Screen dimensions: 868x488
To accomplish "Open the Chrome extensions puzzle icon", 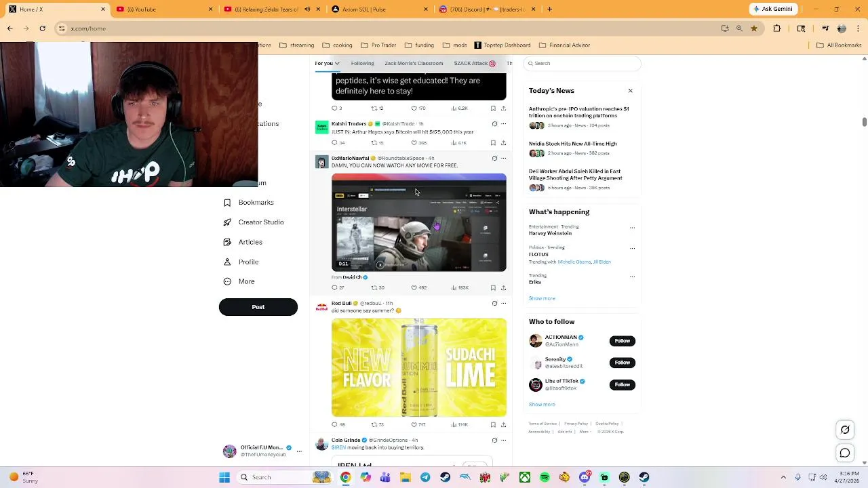I will (777, 28).
